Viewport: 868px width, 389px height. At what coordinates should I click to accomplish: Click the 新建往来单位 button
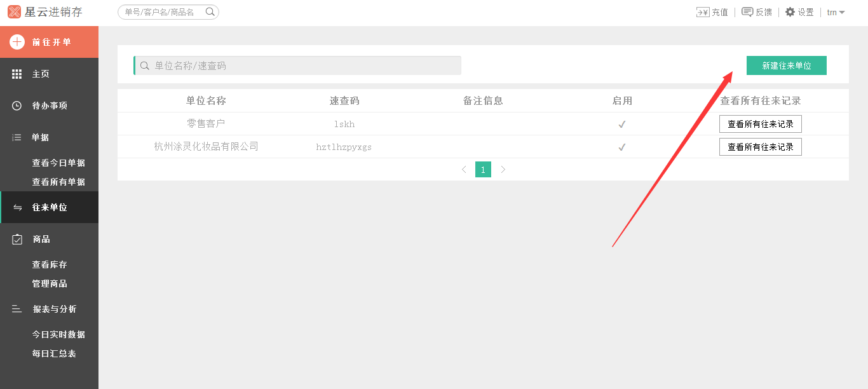(786, 65)
